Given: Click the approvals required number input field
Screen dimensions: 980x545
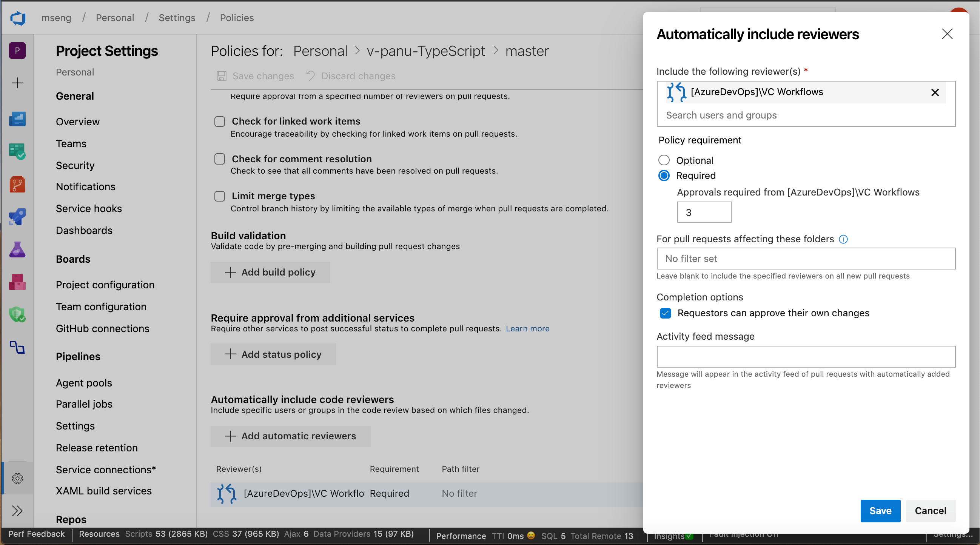Looking at the screenshot, I should (704, 213).
